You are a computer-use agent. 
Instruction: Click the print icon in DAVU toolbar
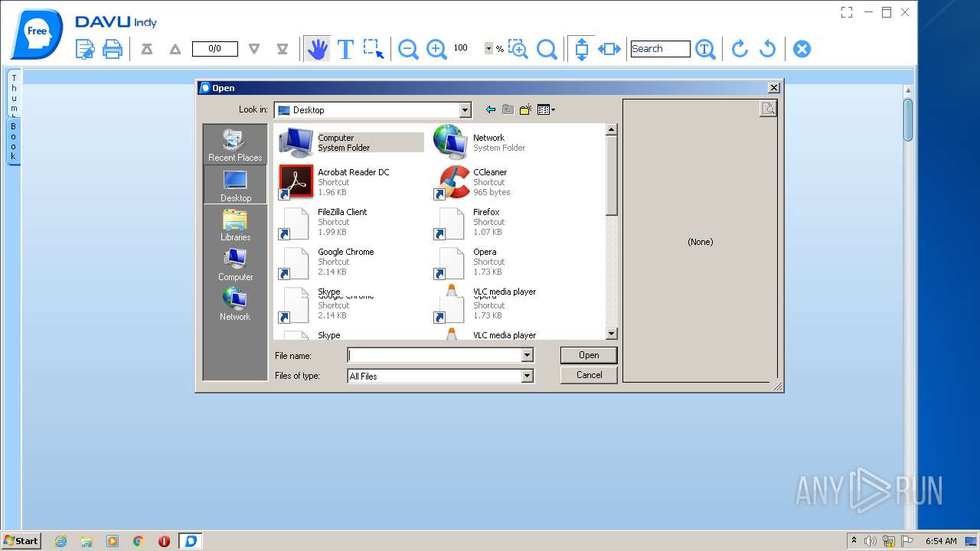coord(113,49)
